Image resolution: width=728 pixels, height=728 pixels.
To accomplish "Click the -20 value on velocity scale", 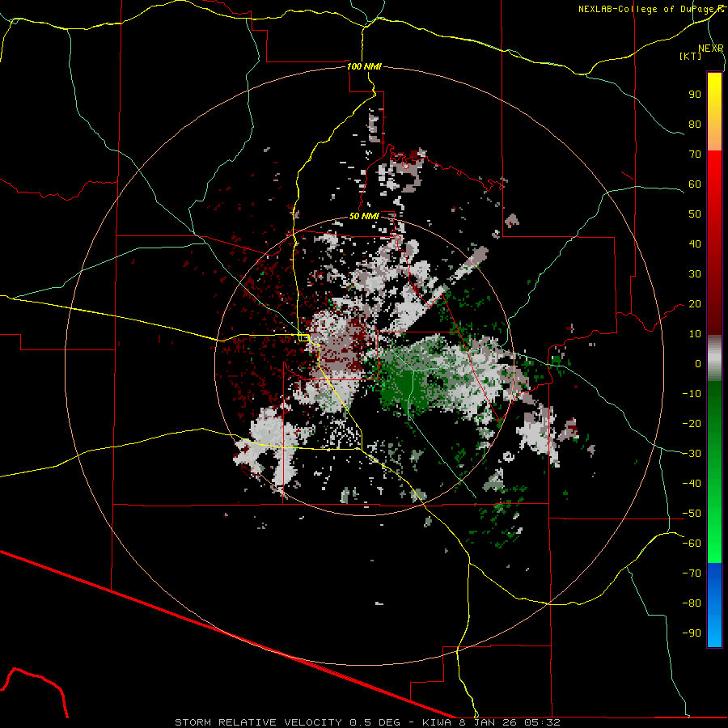I will [692, 423].
